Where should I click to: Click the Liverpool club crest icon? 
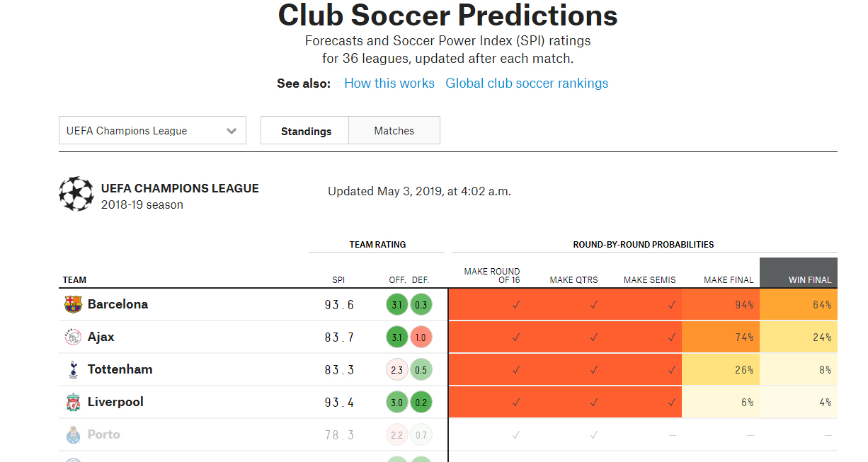(73, 403)
